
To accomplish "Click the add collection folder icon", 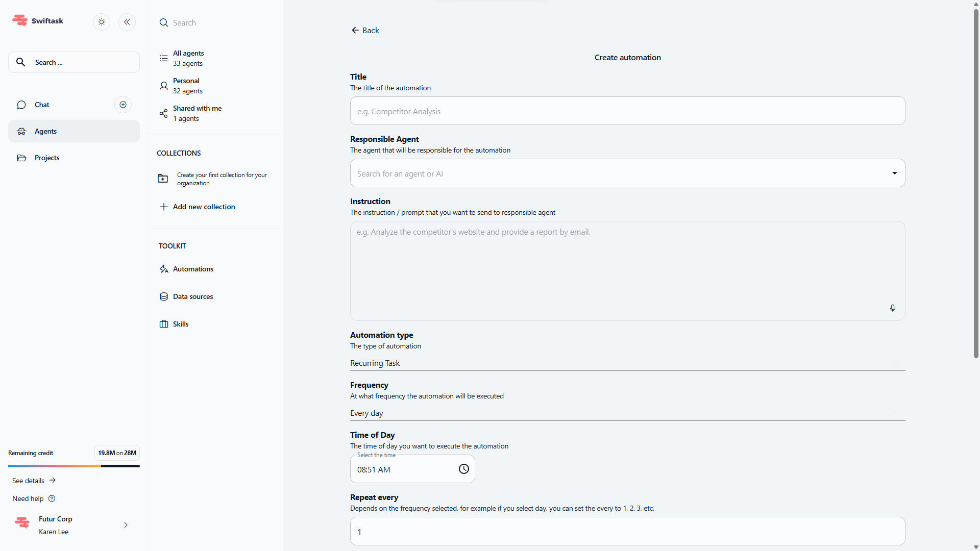I will [163, 179].
